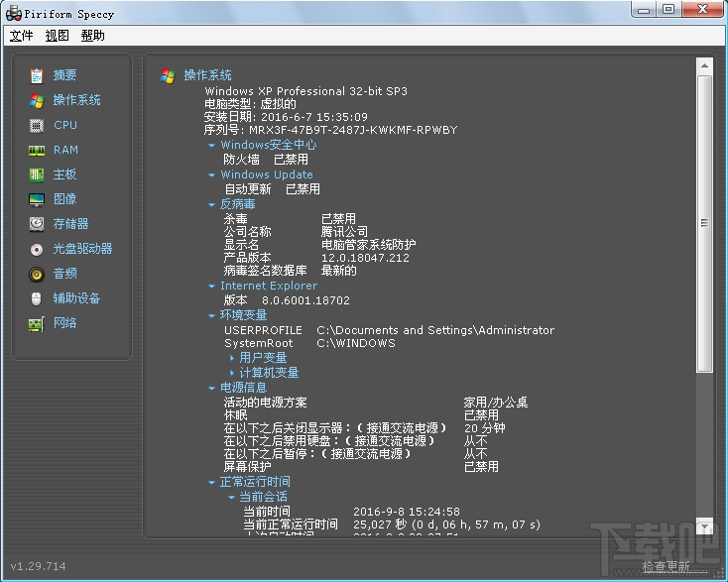Click the 休眠 row label
The width and height of the screenshot is (728, 582).
point(235,414)
